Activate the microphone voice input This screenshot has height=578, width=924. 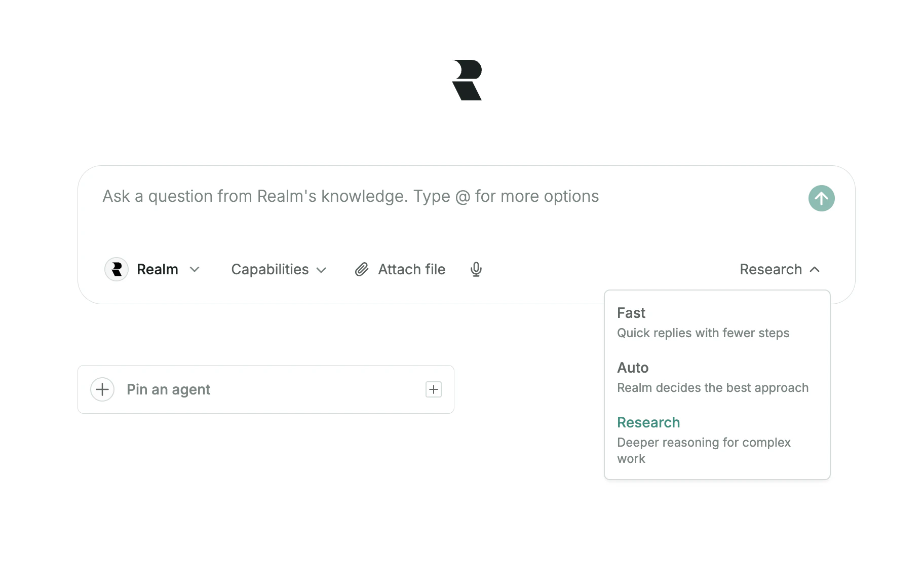point(476,269)
